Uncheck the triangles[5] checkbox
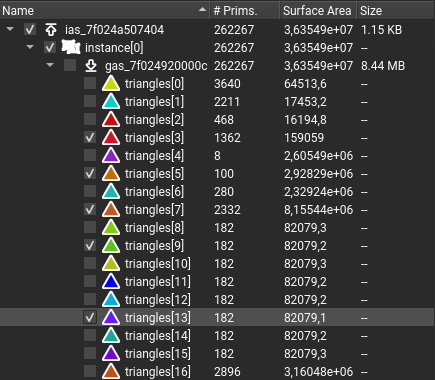This screenshot has height=380, width=435. coord(90,173)
